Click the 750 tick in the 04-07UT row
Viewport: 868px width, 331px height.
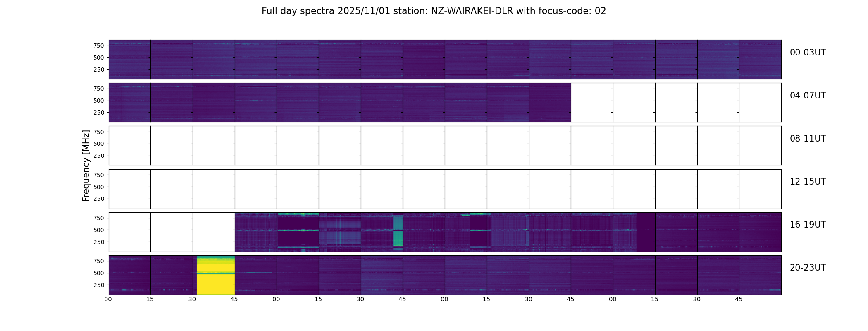99,89
